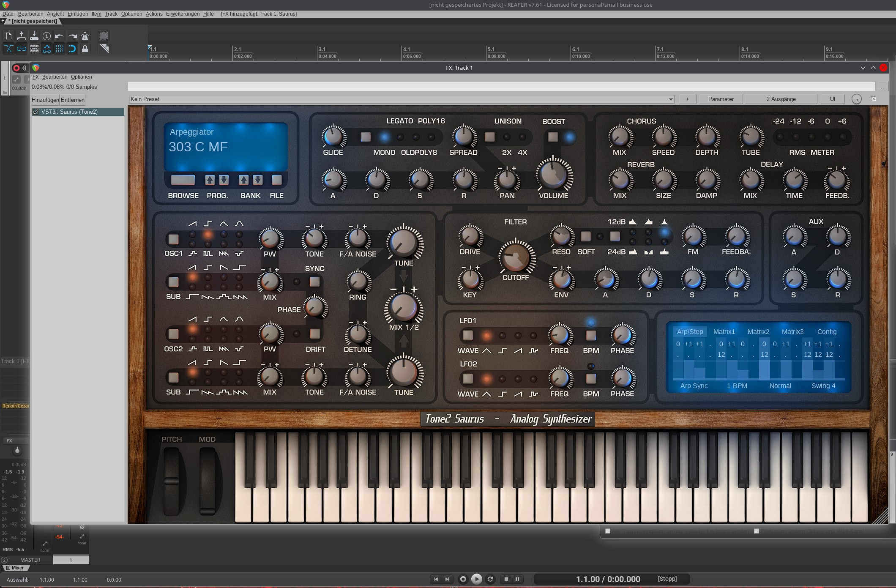Open the Erweiterungen menu
The image size is (896, 588).
183,14
